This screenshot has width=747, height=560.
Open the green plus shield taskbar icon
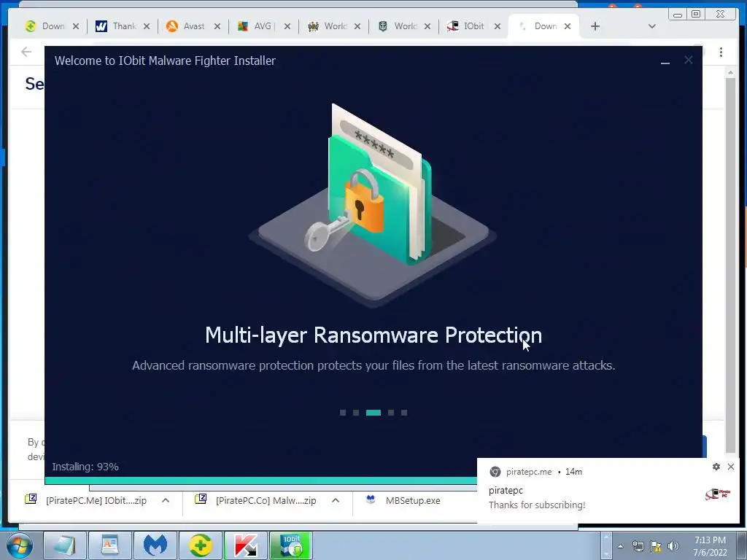point(200,545)
